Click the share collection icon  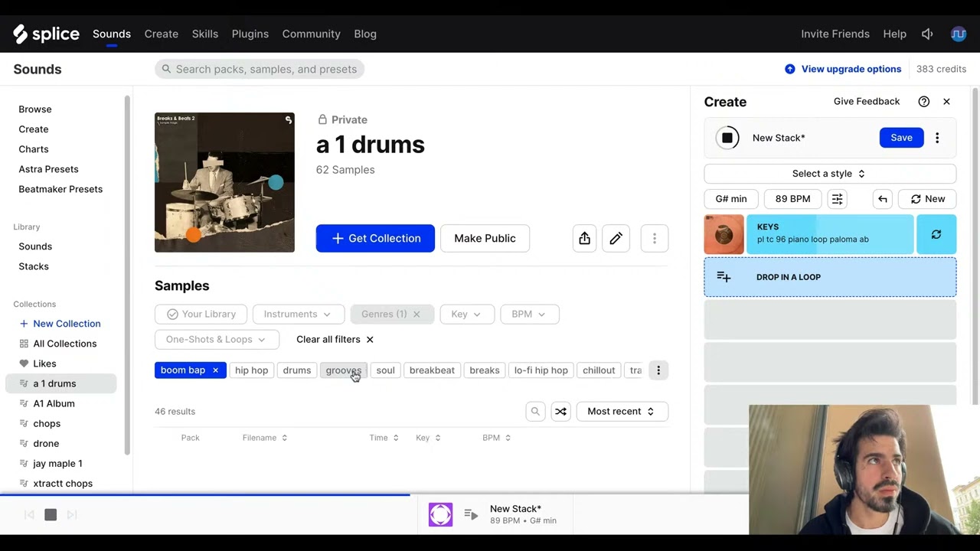click(x=584, y=238)
